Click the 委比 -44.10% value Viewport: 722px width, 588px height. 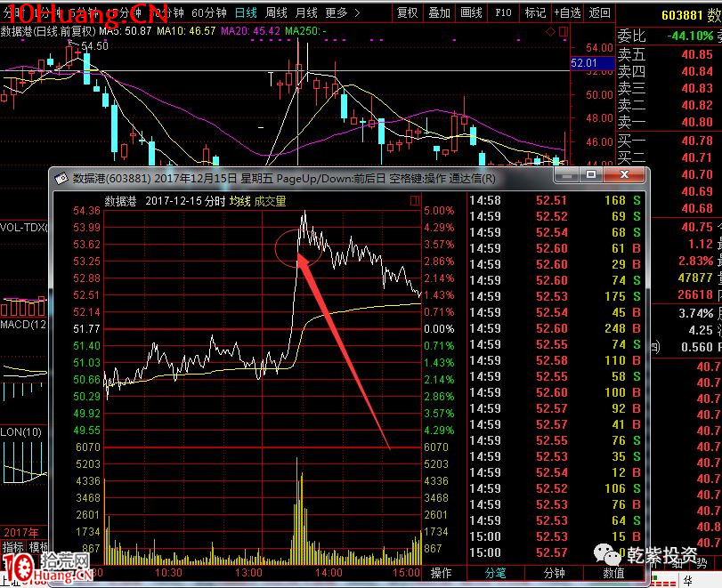tap(690, 36)
